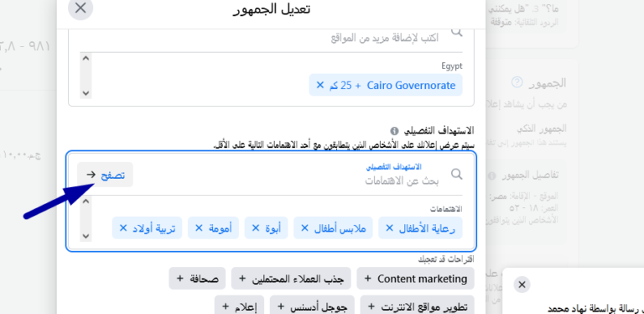
Task: Open the تصفح browse button
Action: 105,175
